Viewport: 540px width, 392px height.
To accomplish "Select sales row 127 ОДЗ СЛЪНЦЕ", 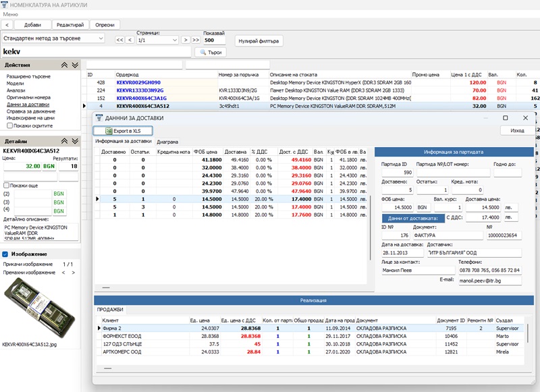I will click(310, 344).
